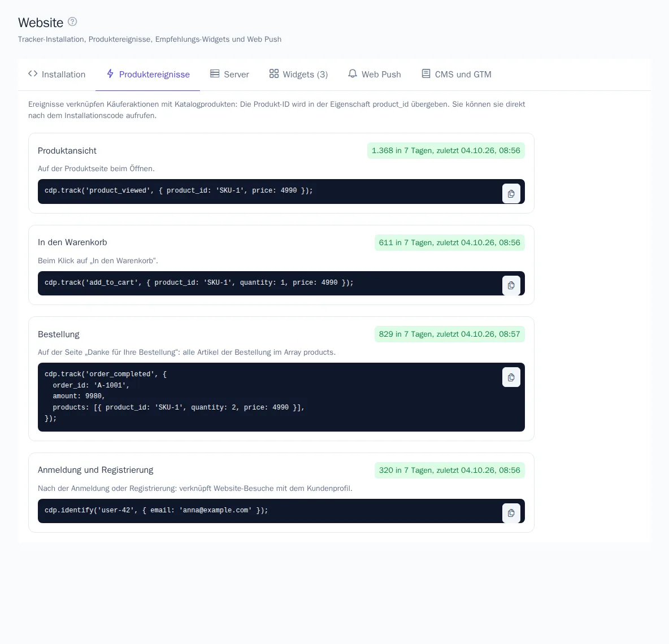Click the Anmeldung und Registrierung 320 badge

tap(450, 471)
